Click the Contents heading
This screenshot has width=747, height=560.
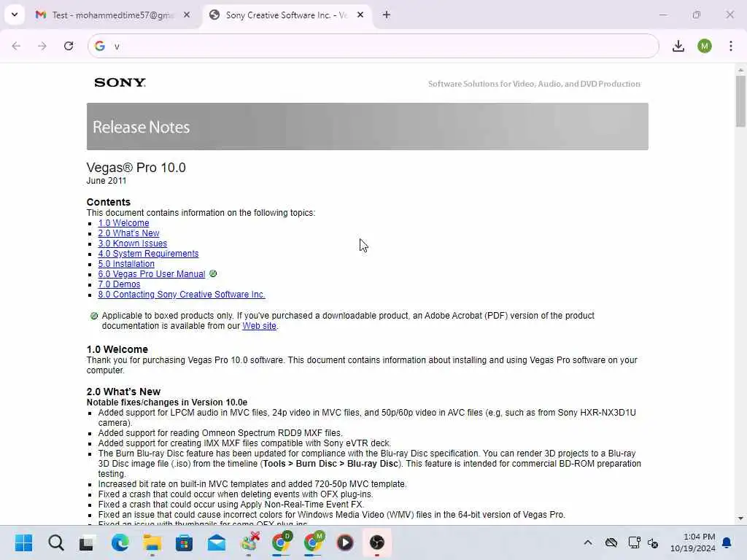click(109, 203)
